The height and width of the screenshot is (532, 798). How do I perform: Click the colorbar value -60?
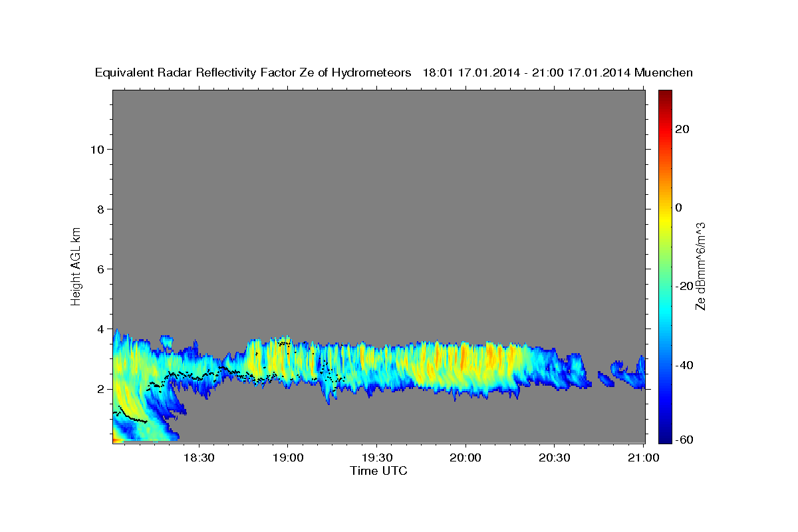pos(684,440)
